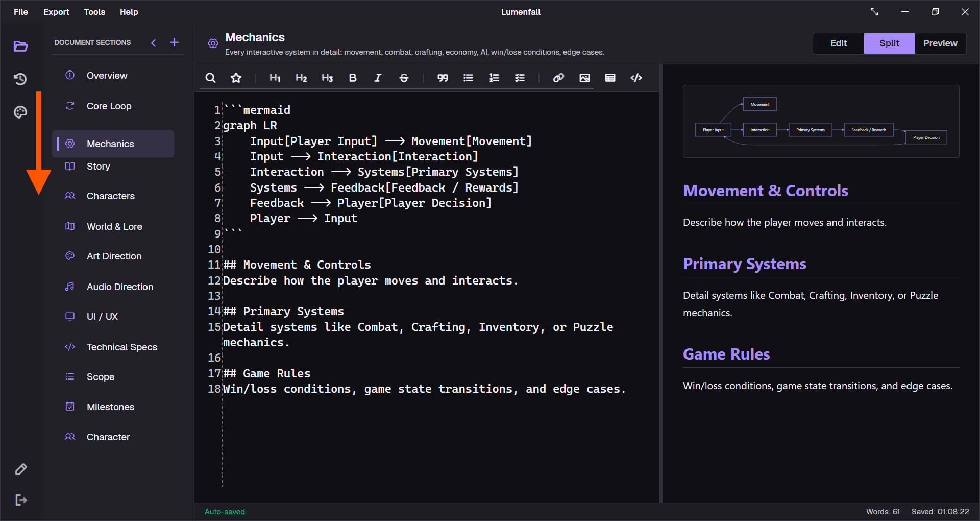Open the Milestones section
This screenshot has height=521, width=980.
[x=113, y=407]
